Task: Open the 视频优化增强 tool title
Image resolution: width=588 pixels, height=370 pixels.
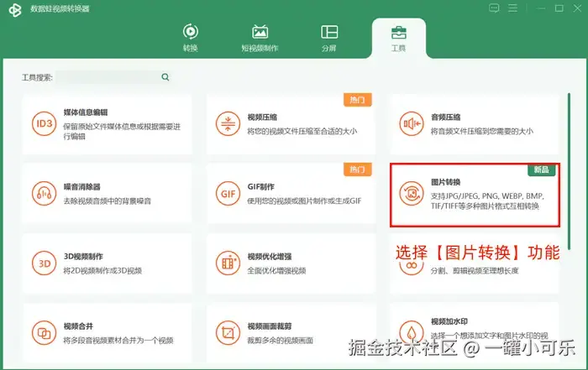Action: pos(270,257)
